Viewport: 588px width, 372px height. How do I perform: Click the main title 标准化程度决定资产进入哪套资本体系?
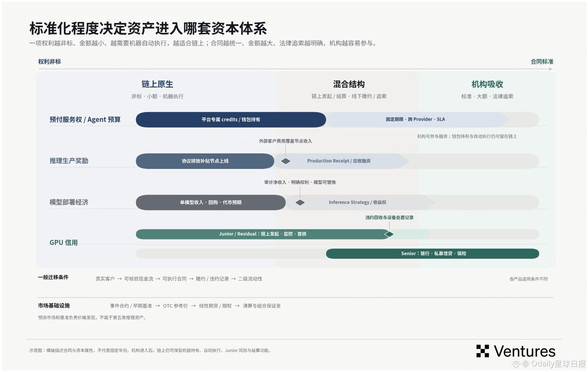tap(148, 29)
